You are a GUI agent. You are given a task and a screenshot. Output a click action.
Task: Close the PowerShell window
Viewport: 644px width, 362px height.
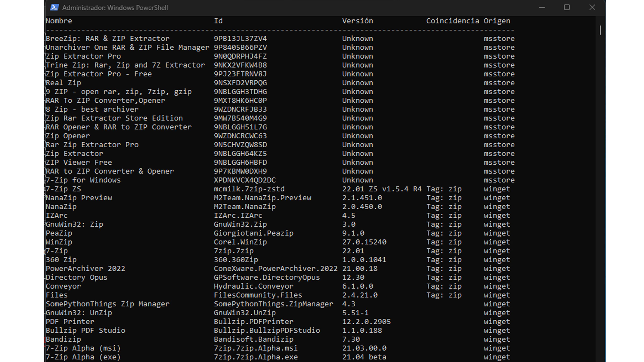click(x=592, y=8)
